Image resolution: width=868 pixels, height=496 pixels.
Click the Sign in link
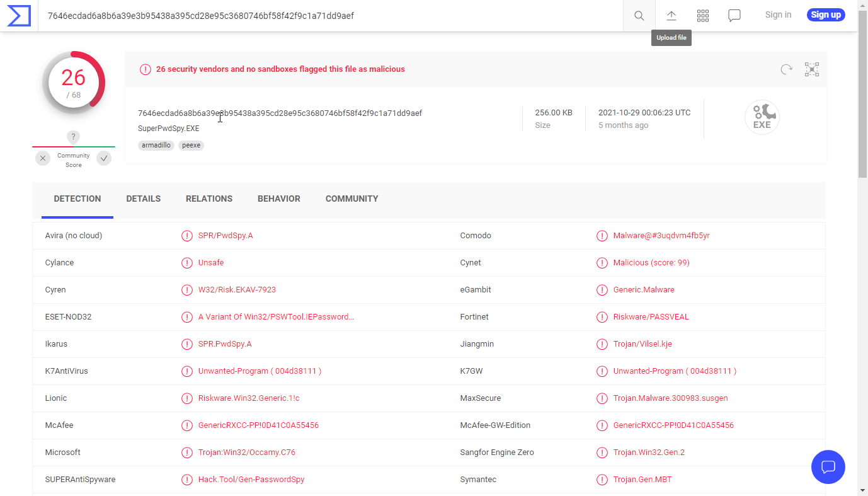pyautogui.click(x=779, y=15)
